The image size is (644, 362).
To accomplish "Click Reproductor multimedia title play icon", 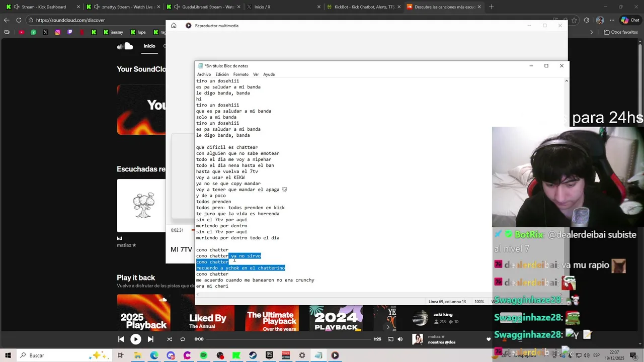I will (189, 26).
